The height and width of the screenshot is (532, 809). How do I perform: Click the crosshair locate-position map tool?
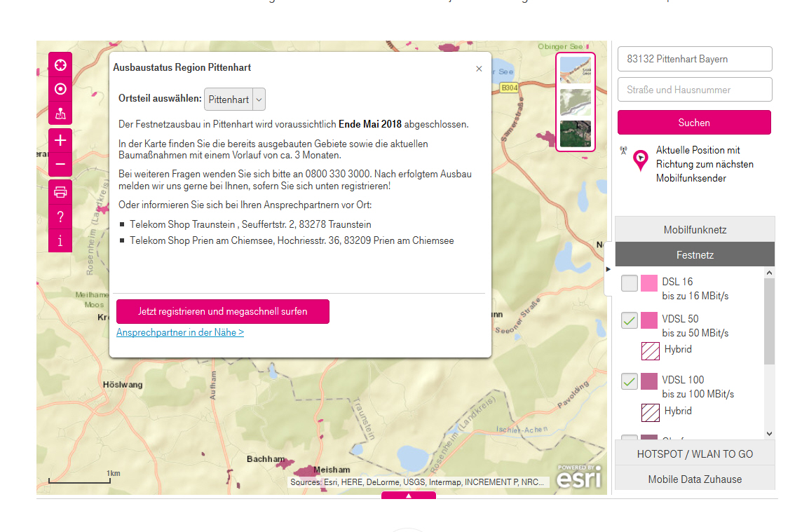60,65
